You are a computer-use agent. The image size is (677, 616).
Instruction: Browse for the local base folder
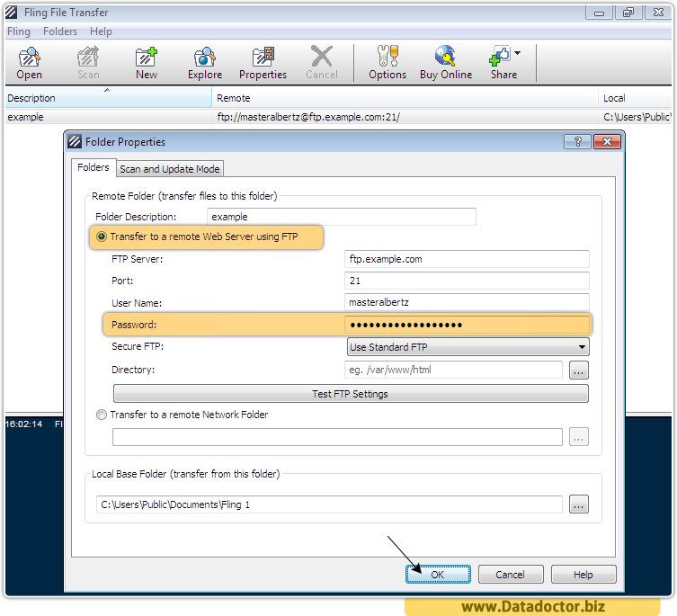(579, 504)
